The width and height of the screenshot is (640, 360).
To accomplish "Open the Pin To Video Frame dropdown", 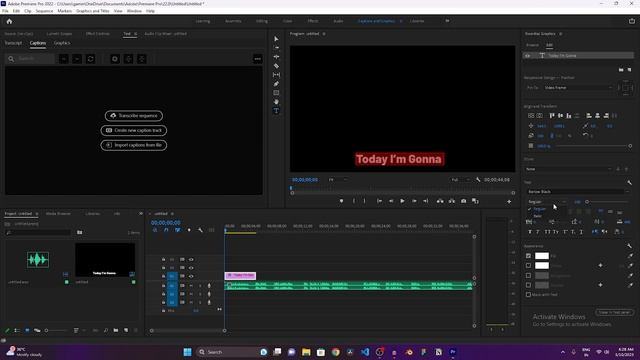I will [578, 88].
